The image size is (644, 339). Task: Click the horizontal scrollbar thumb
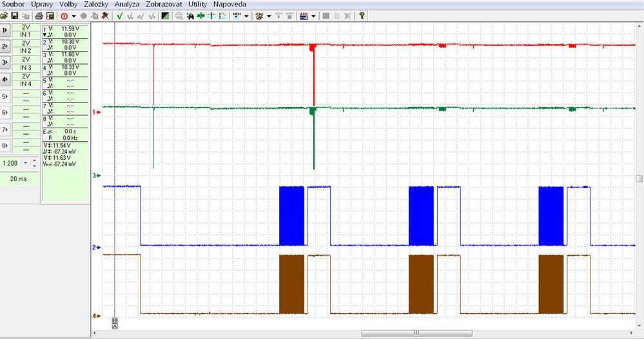pyautogui.click(x=416, y=333)
